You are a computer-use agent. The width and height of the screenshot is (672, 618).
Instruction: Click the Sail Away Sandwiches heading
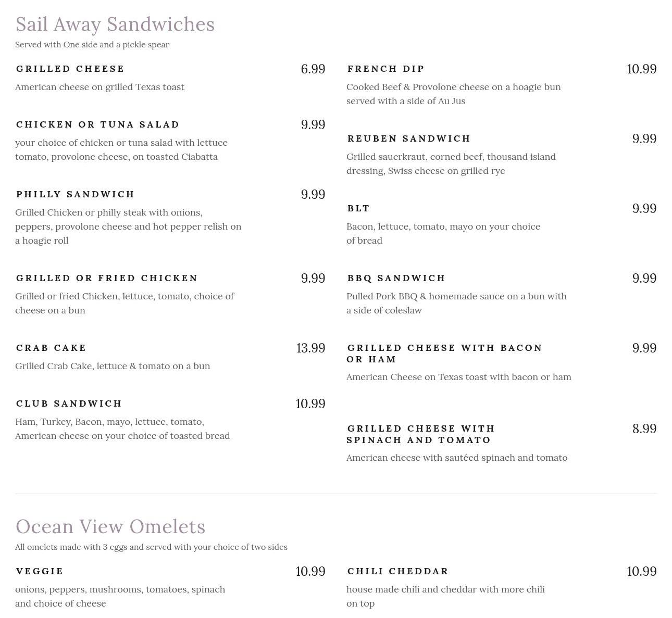[x=115, y=24]
